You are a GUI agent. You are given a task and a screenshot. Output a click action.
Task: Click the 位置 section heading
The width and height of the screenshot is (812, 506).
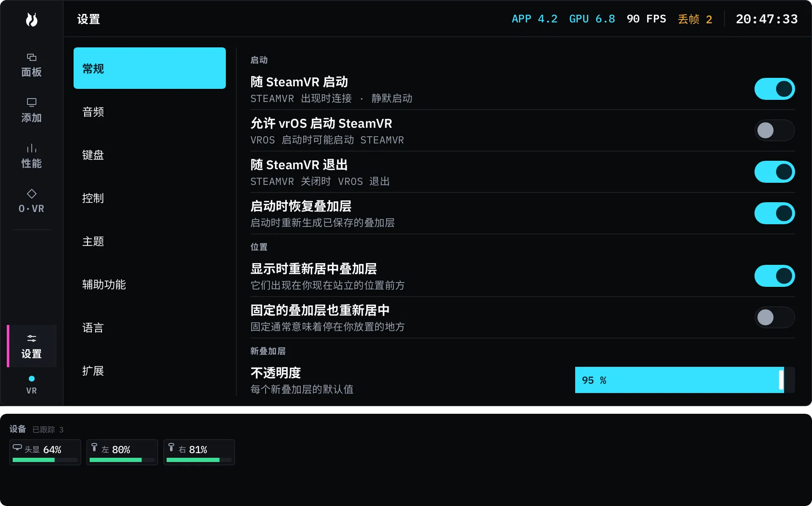point(259,247)
